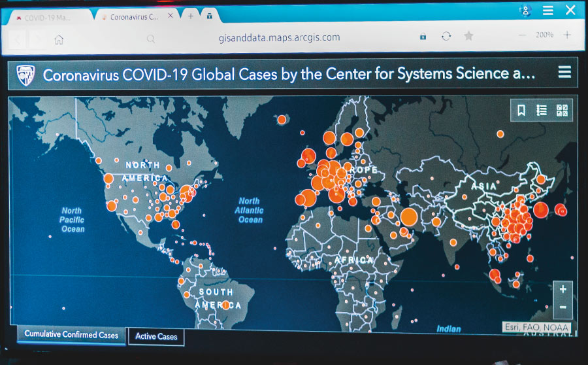Switch to the Active Cases tab

tap(156, 336)
